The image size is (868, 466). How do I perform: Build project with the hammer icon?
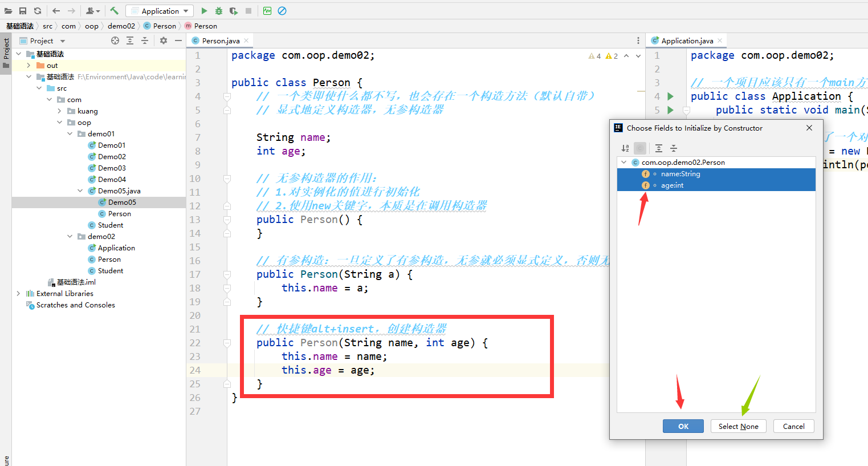click(x=114, y=11)
